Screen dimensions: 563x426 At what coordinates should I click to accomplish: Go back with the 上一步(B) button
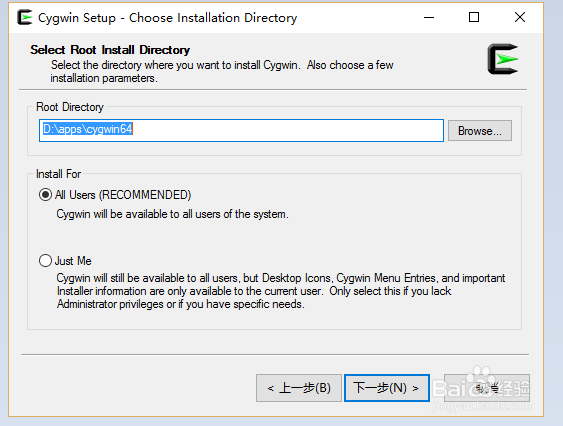click(299, 388)
